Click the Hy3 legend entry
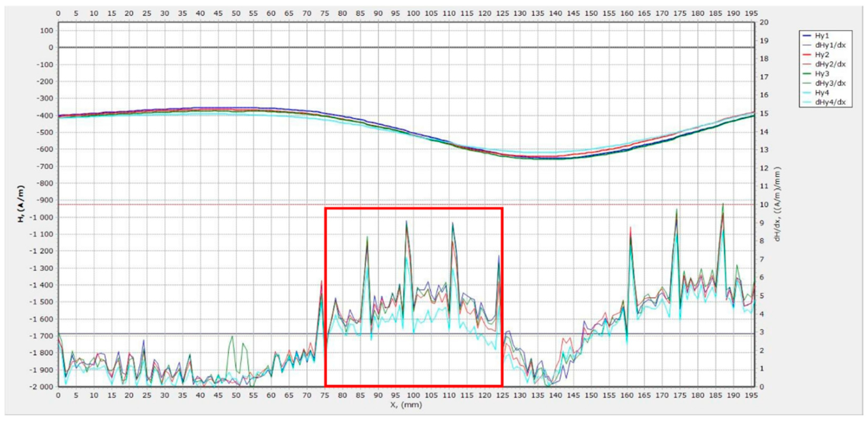 pos(822,73)
